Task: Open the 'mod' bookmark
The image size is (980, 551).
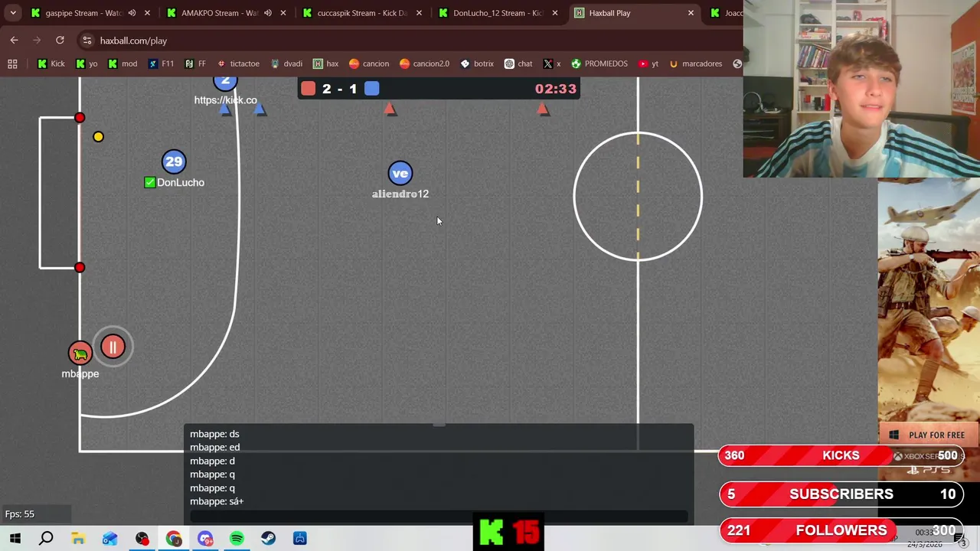Action: click(x=122, y=64)
